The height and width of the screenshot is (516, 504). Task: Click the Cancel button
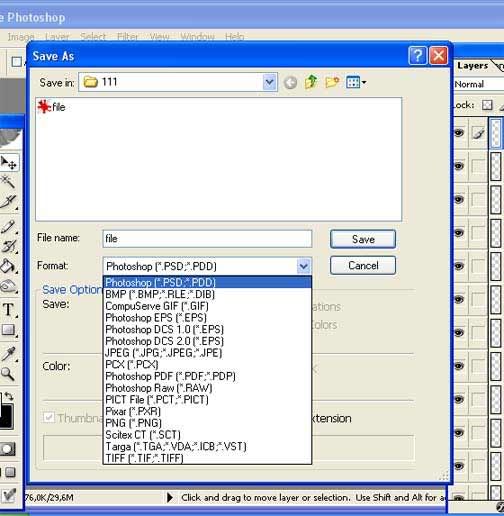pyautogui.click(x=363, y=265)
